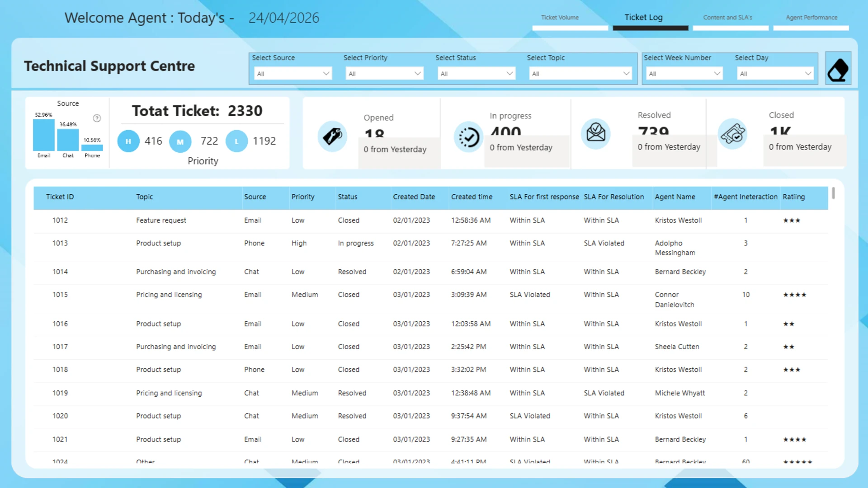
Task: Sort by the Source column header
Action: click(x=255, y=197)
